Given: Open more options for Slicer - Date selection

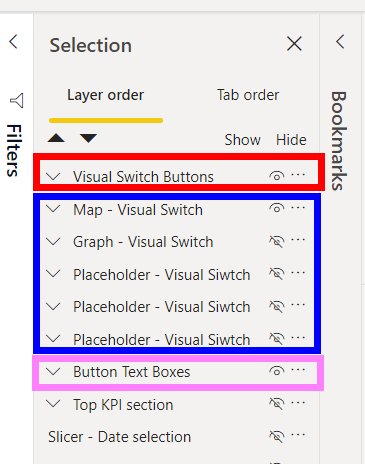Looking at the screenshot, I should 298,435.
